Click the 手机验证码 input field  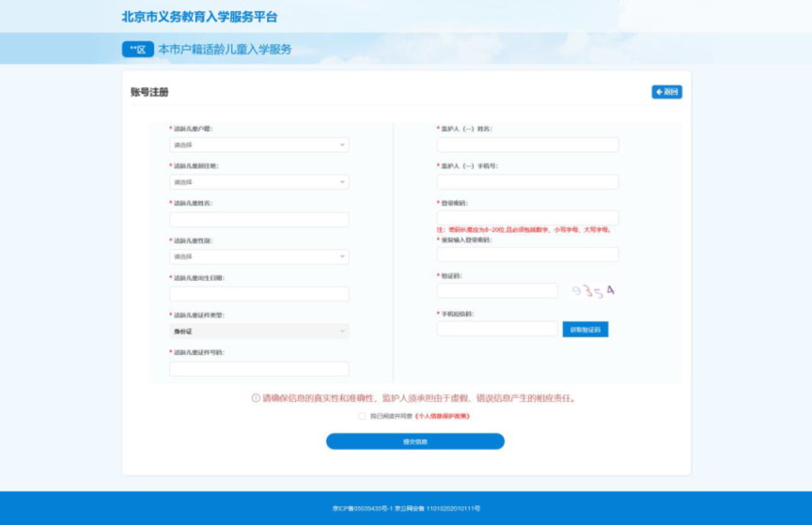click(497, 329)
